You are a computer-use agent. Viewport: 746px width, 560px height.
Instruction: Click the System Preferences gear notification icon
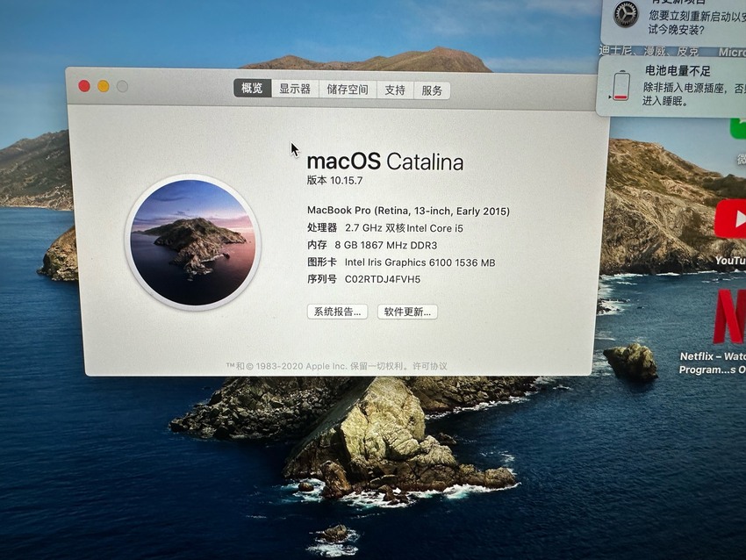coord(626,14)
